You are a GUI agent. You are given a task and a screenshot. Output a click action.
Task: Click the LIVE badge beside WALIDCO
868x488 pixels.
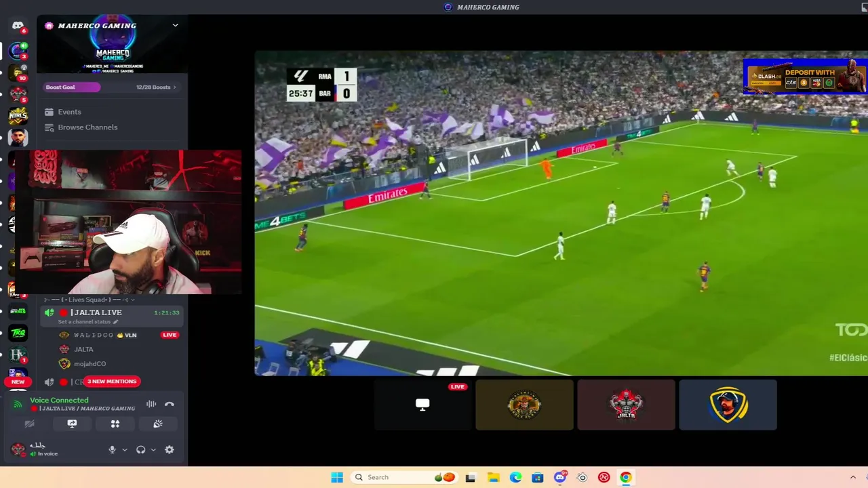coord(170,335)
